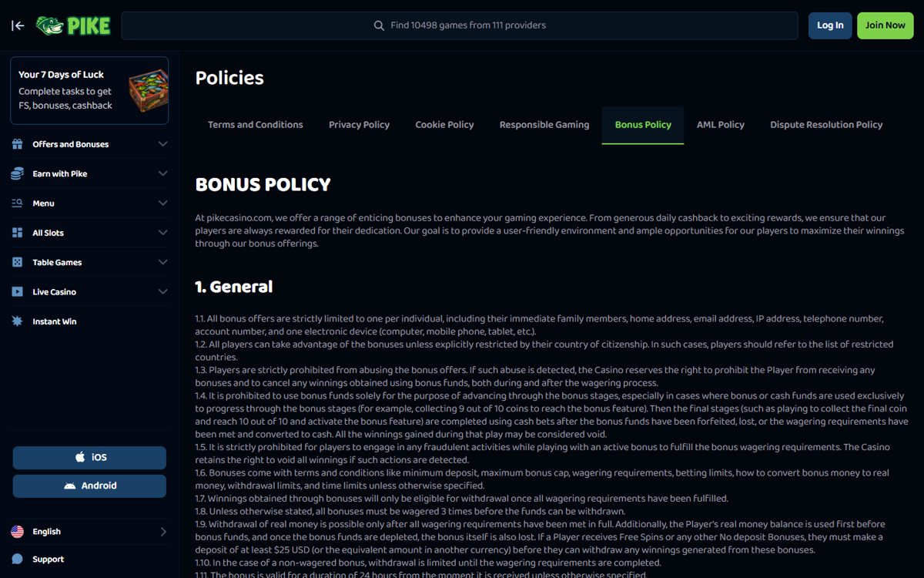The width and height of the screenshot is (924, 578).
Task: Click the Log In button
Action: pos(830,25)
